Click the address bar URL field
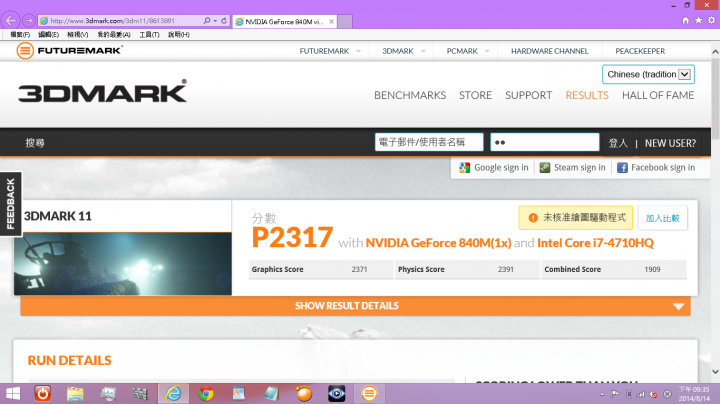Image resolution: width=720 pixels, height=404 pixels. pyautogui.click(x=120, y=21)
